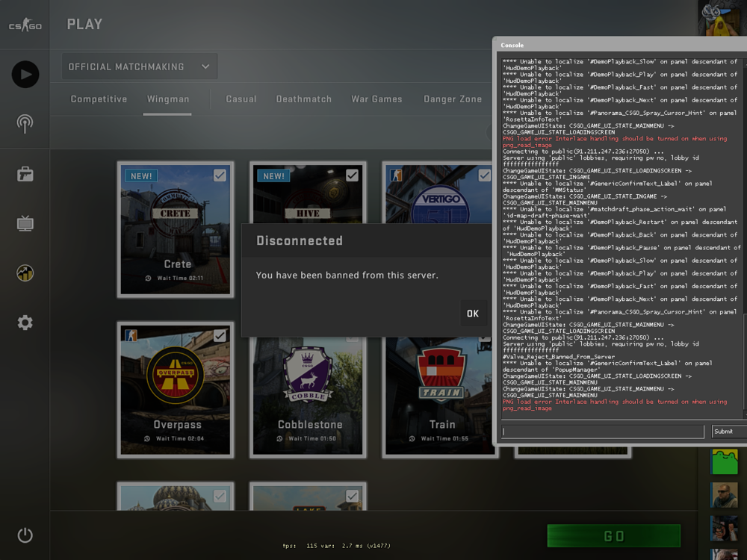Click Submit in the Console
The width and height of the screenshot is (747, 560).
coord(725,432)
